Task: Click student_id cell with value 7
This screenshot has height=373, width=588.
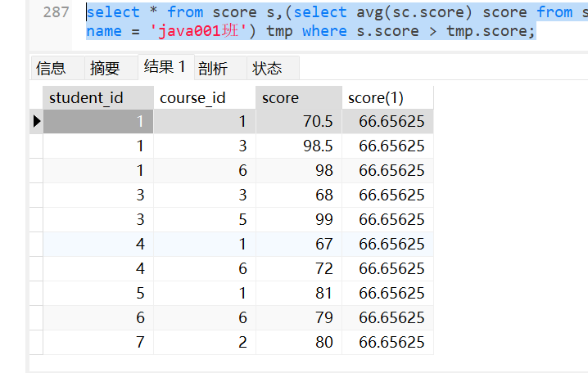Action: click(x=98, y=342)
